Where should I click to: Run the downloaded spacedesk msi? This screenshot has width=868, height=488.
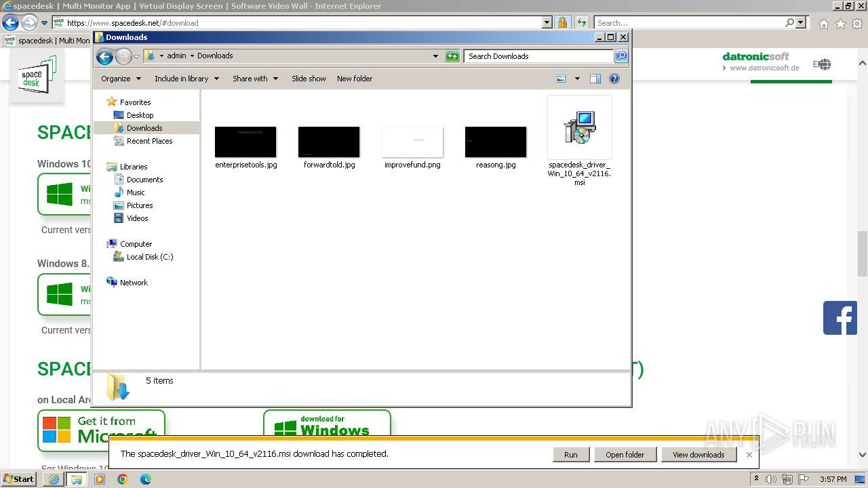pos(571,455)
